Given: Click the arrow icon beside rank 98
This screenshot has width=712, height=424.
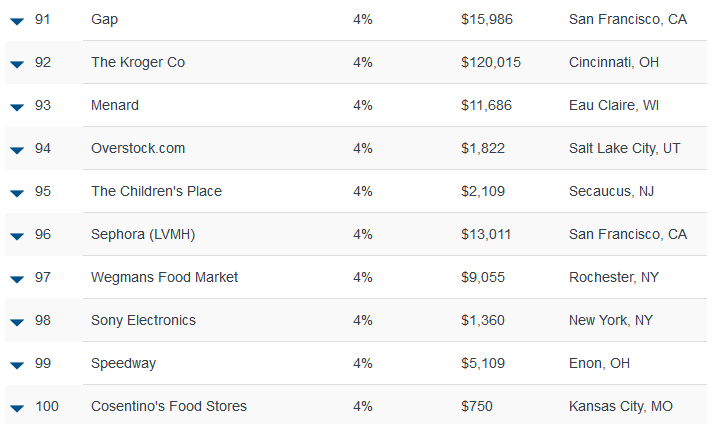Looking at the screenshot, I should [x=17, y=322].
